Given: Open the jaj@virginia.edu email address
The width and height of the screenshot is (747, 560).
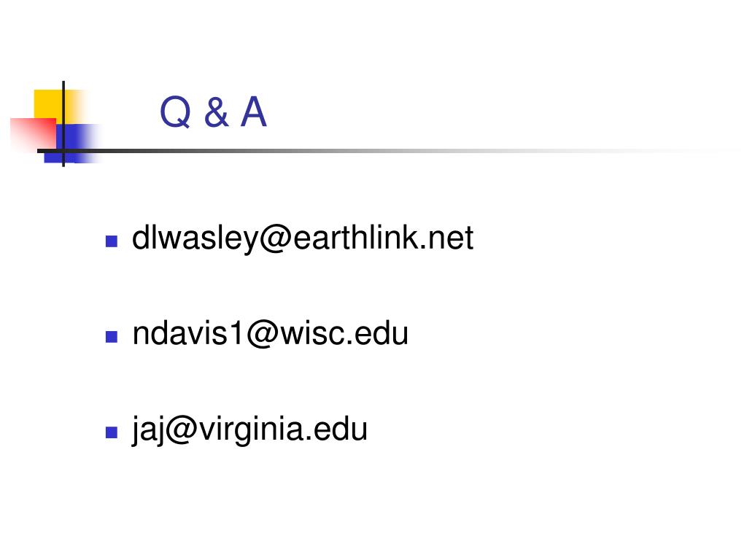Looking at the screenshot, I should coord(249,429).
